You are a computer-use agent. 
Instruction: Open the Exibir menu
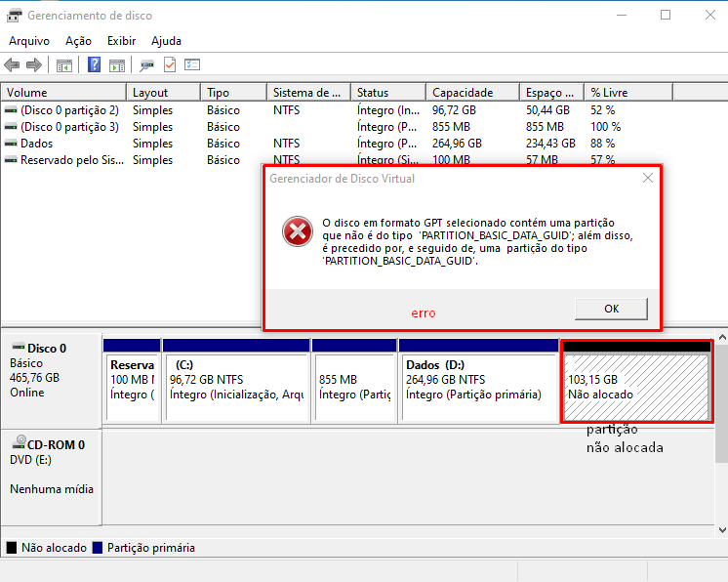click(121, 41)
